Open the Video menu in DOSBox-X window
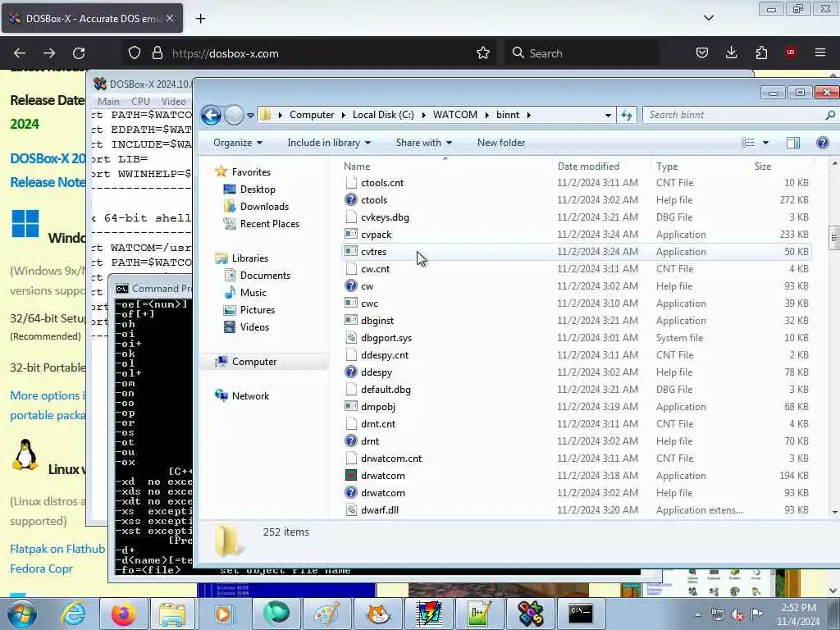Image resolution: width=840 pixels, height=630 pixels. tap(174, 101)
